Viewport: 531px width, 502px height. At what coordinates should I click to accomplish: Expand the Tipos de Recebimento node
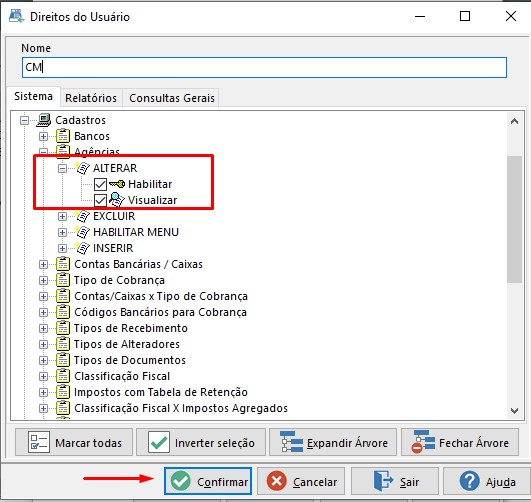43,328
